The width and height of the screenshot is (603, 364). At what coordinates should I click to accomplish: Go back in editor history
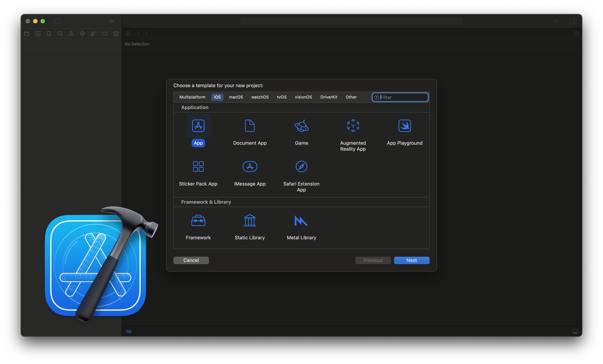pos(139,34)
